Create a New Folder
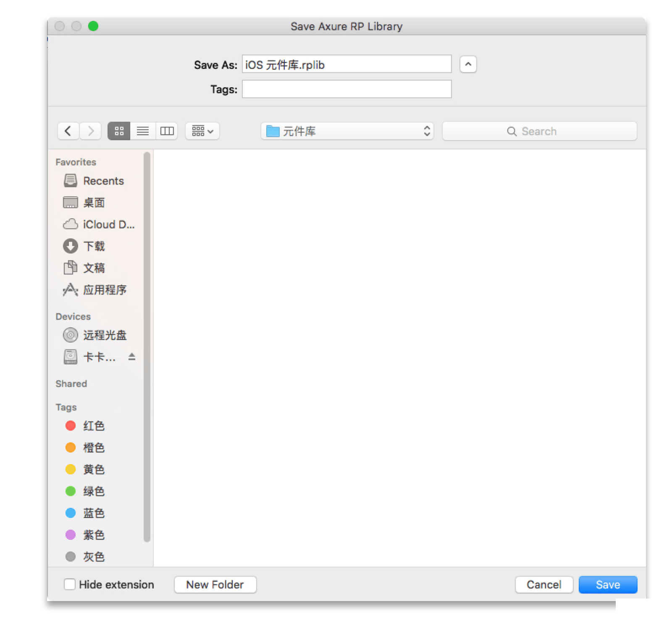 [215, 584]
